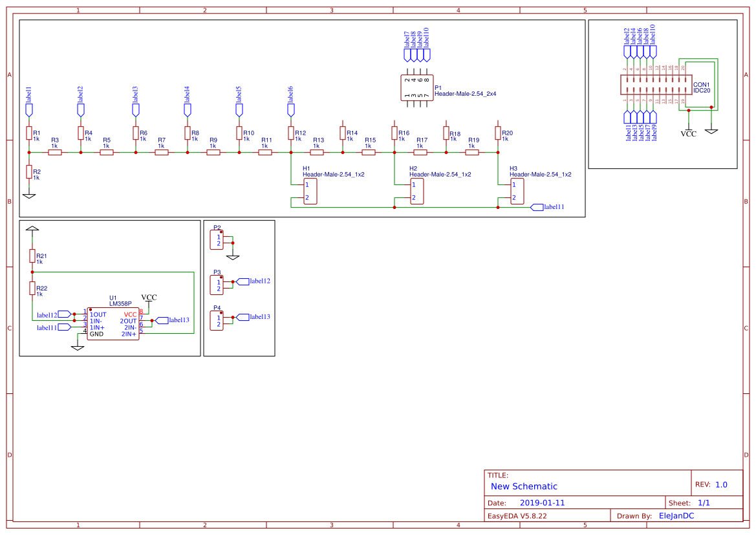Screen dimensions: 756x535
Task: Select the LM358P op-amp symbol U1
Action: tap(113, 322)
